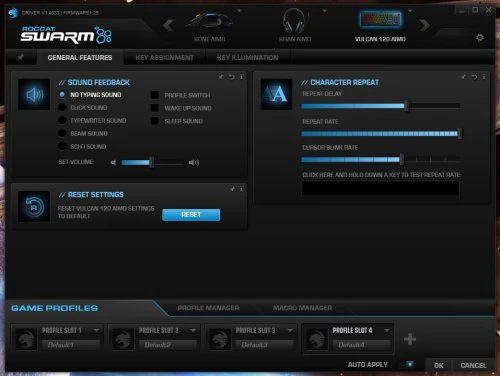
Task: Add a new profile slot plus icon
Action: point(410,339)
